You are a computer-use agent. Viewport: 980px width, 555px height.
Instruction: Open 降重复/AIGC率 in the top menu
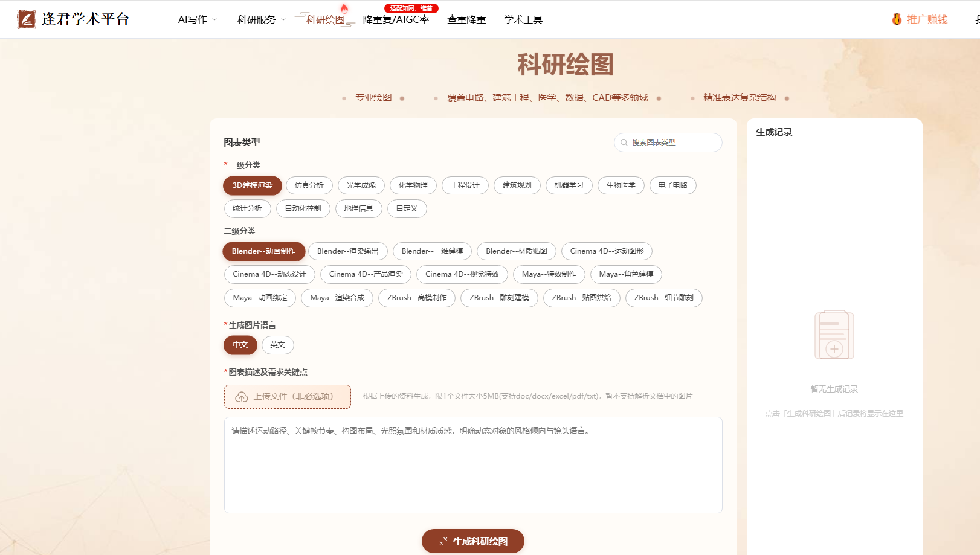[396, 19]
